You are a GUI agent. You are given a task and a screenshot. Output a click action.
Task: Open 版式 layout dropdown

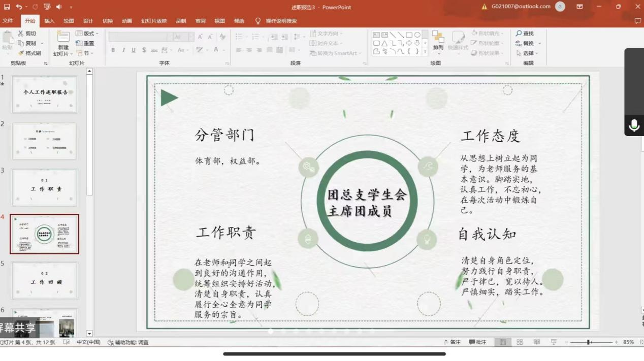pyautogui.click(x=87, y=34)
